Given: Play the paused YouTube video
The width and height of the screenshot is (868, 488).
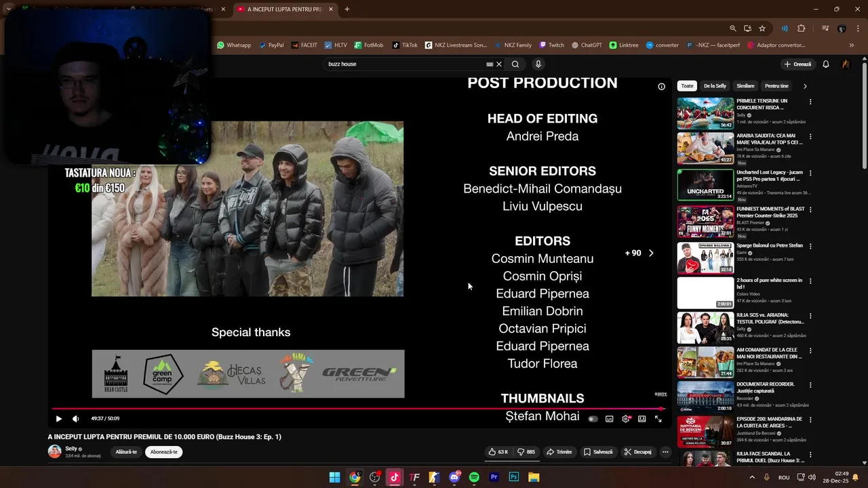Looking at the screenshot, I should 58,419.
